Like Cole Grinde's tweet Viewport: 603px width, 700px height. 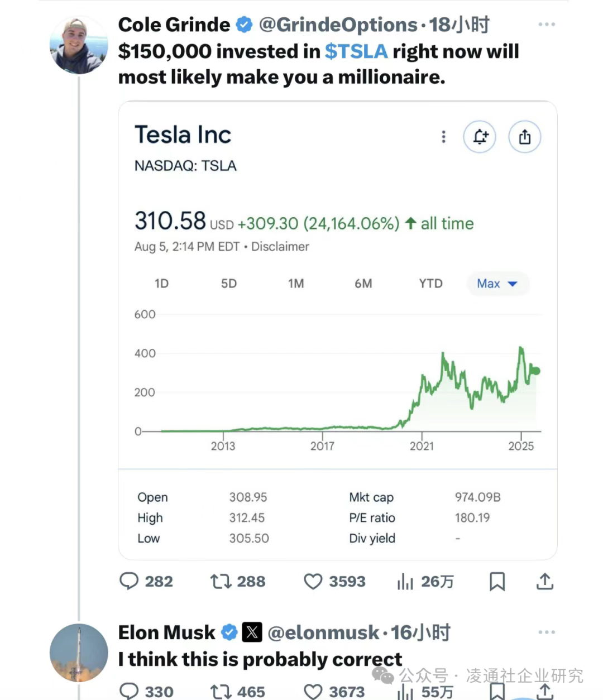pyautogui.click(x=313, y=582)
